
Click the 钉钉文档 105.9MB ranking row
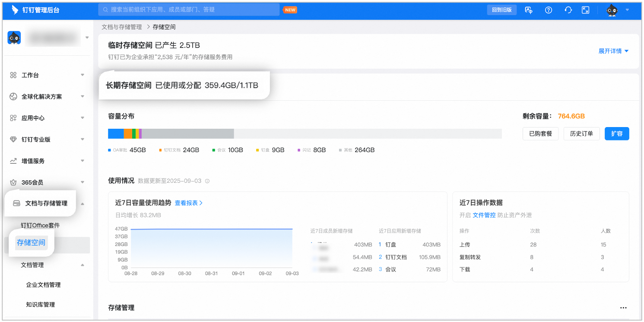coord(409,257)
